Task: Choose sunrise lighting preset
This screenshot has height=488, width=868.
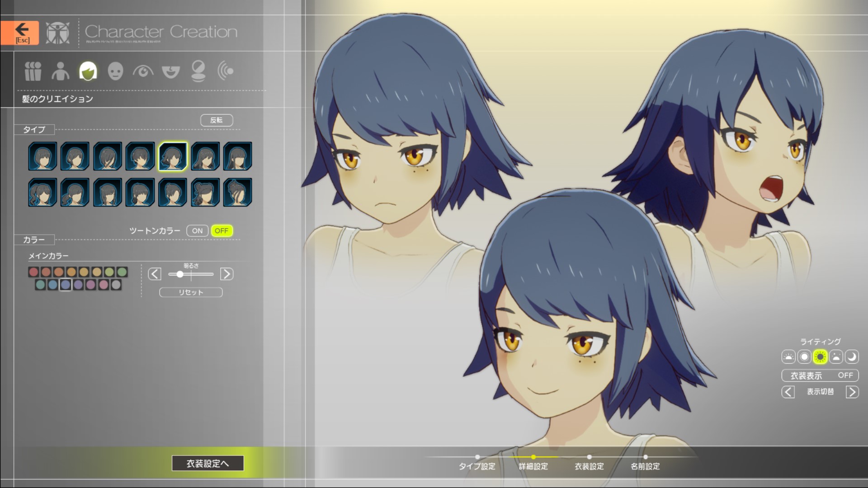Action: 788,357
